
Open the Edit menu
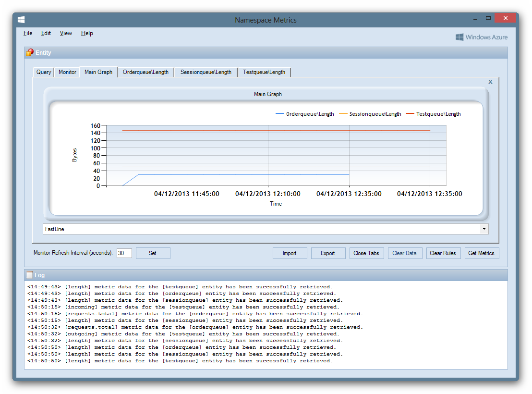click(x=46, y=33)
